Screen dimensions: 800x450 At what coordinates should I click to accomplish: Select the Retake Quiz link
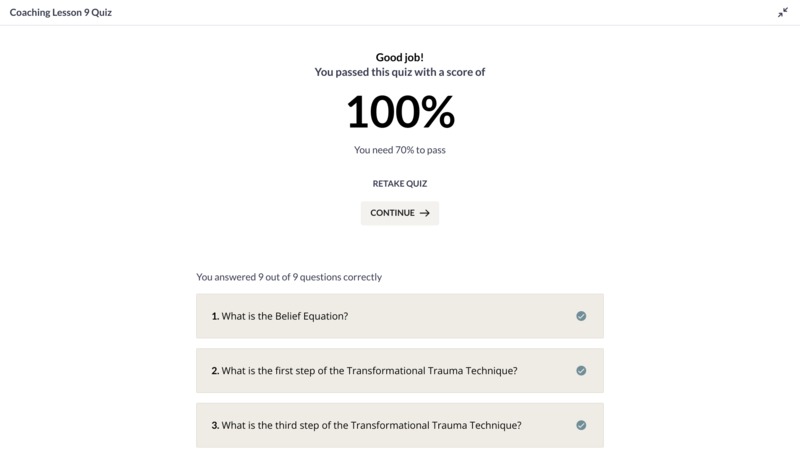pos(399,184)
